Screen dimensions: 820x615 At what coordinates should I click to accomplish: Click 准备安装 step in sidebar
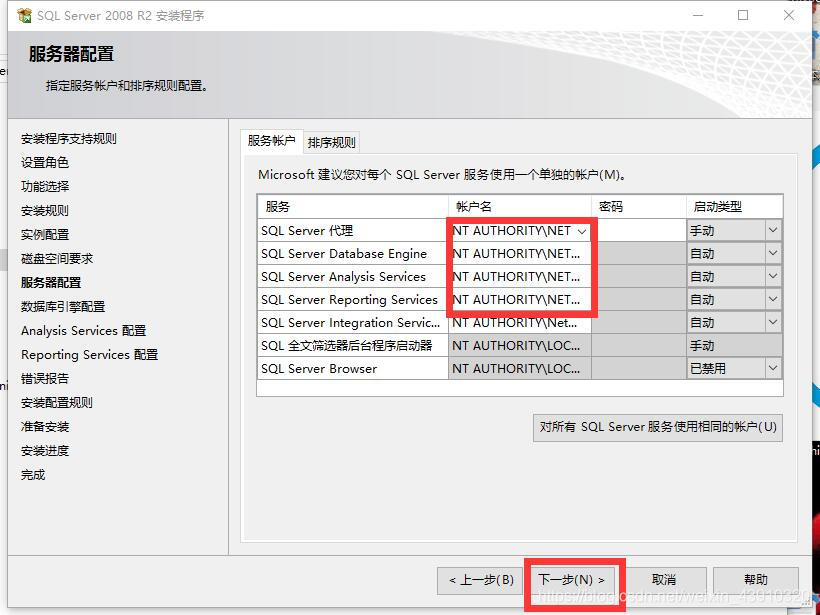[45, 427]
